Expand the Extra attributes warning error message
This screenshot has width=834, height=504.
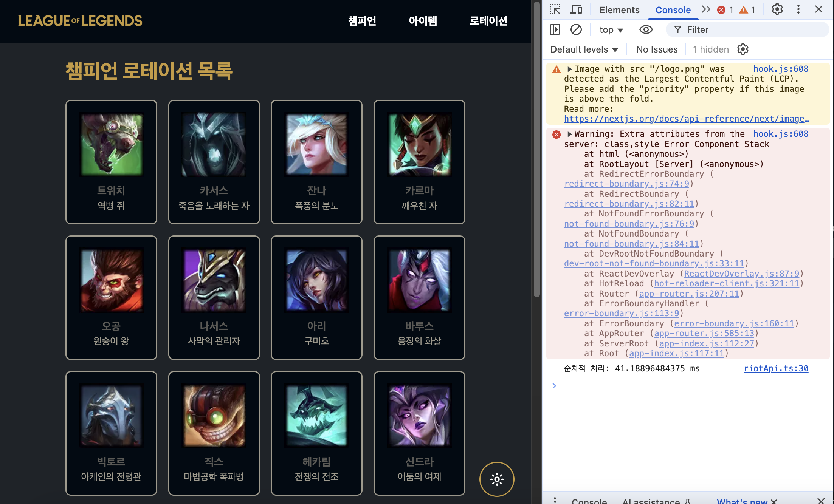click(x=569, y=134)
